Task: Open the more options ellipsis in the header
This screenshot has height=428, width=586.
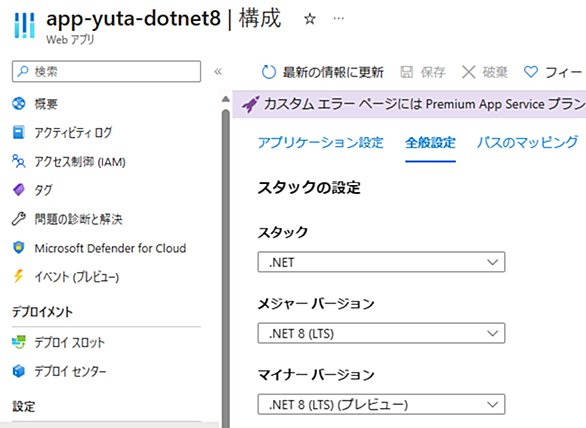Action: [x=339, y=18]
